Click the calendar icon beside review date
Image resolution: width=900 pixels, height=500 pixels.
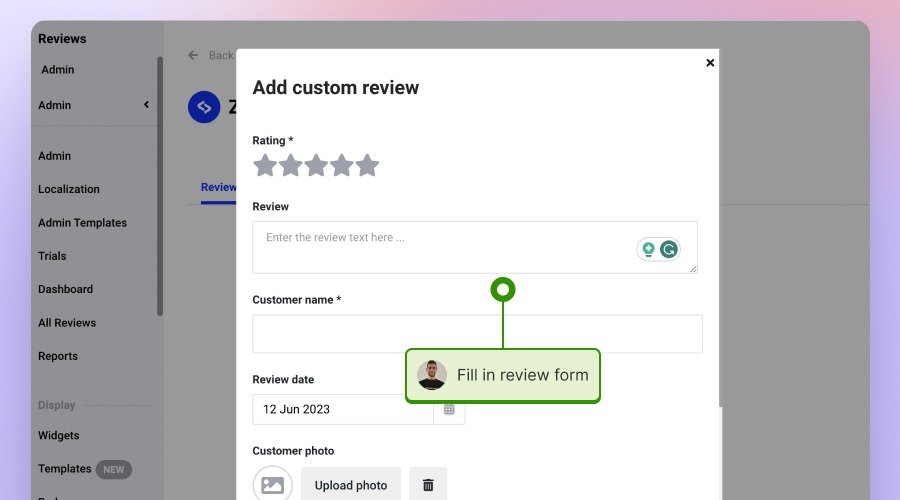tap(449, 409)
